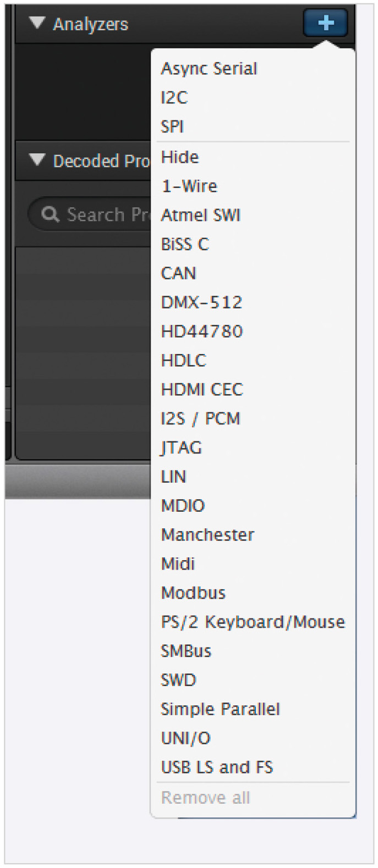
Task: Choose the I2C analyzer
Action: pos(174,98)
